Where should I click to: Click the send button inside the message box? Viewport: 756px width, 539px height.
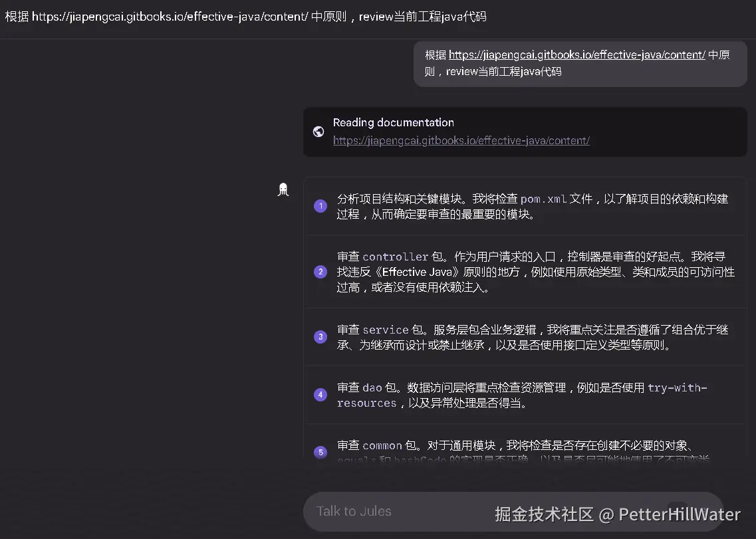[677, 512]
